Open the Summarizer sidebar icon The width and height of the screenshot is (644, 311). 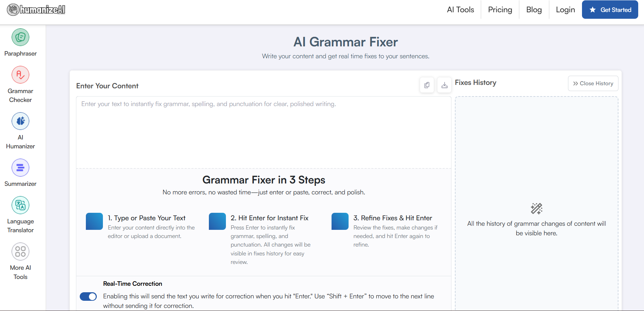coord(20,167)
